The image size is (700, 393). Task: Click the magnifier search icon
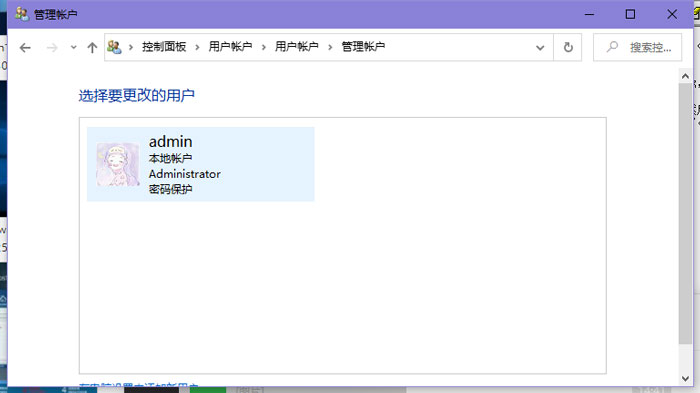click(x=612, y=46)
